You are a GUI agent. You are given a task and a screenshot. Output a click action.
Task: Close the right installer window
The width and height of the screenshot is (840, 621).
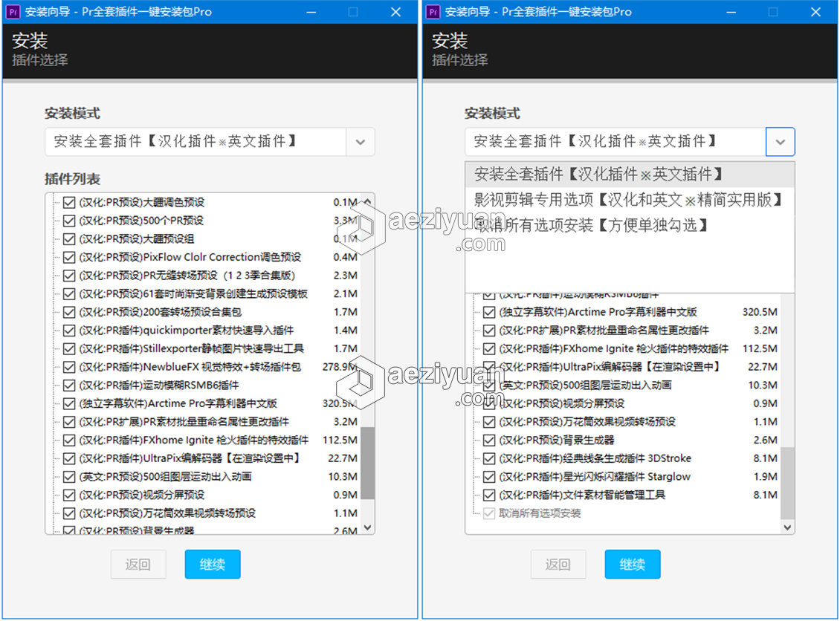pos(816,12)
